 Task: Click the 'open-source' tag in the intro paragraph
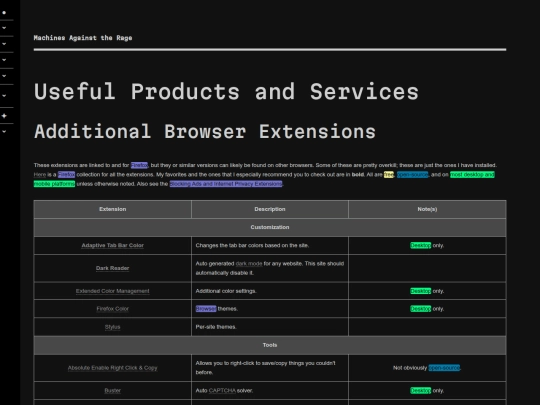tap(413, 175)
